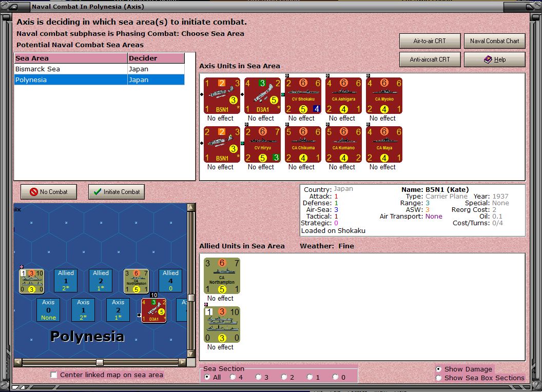Screen dimensions: 542x392
Task: Click the 'Weather: Fine' label
Action: (x=327, y=246)
